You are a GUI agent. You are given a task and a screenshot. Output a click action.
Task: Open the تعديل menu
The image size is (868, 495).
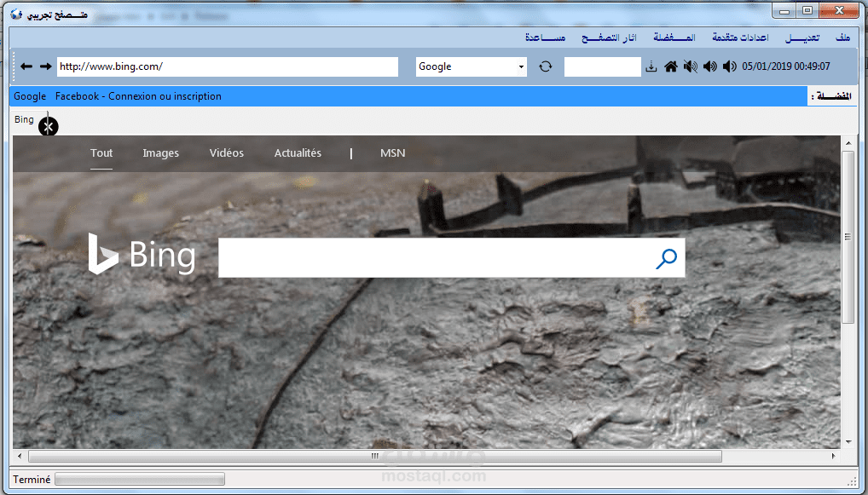[802, 37]
